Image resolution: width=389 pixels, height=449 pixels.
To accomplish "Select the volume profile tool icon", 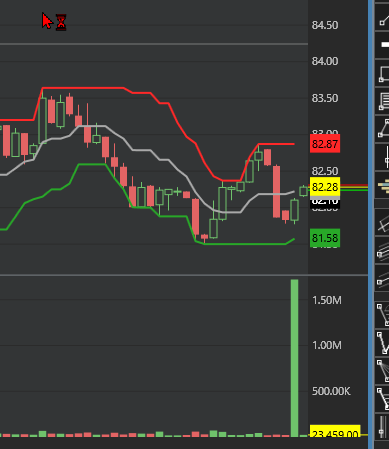I will pyautogui.click(x=383, y=186).
